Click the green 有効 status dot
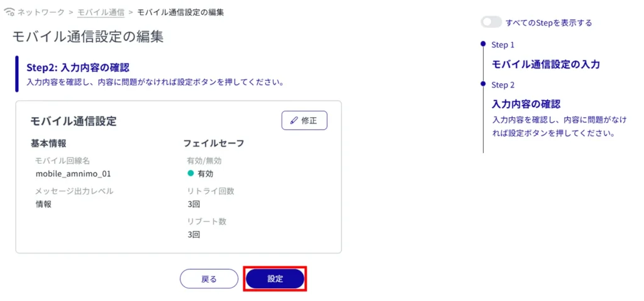 pyautogui.click(x=191, y=173)
